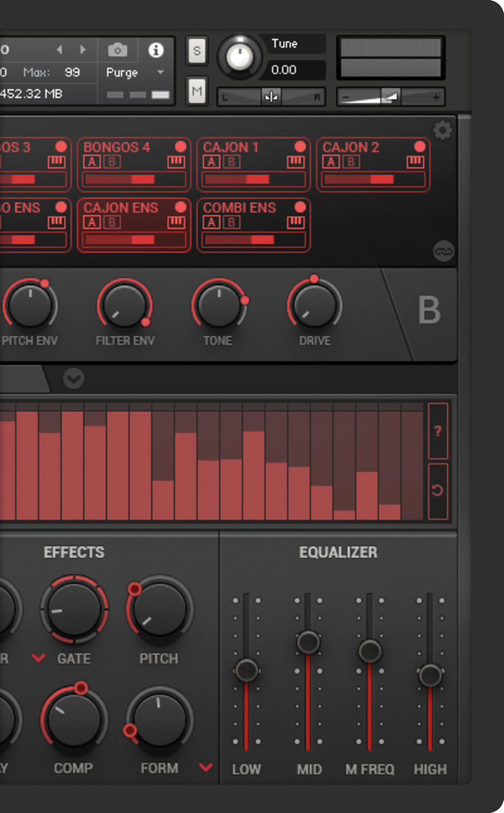
Task: Click the M FREQ equalizer fader
Action: coord(370,651)
